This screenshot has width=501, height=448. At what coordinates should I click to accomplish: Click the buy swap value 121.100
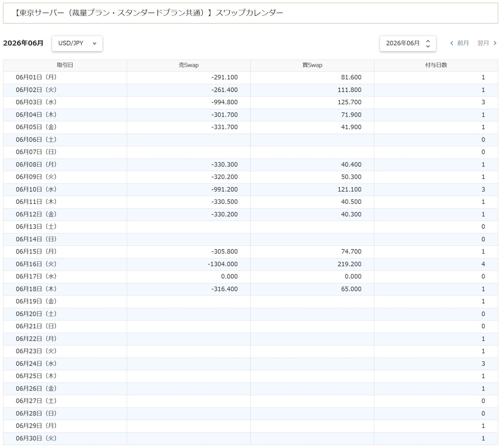[x=349, y=189]
